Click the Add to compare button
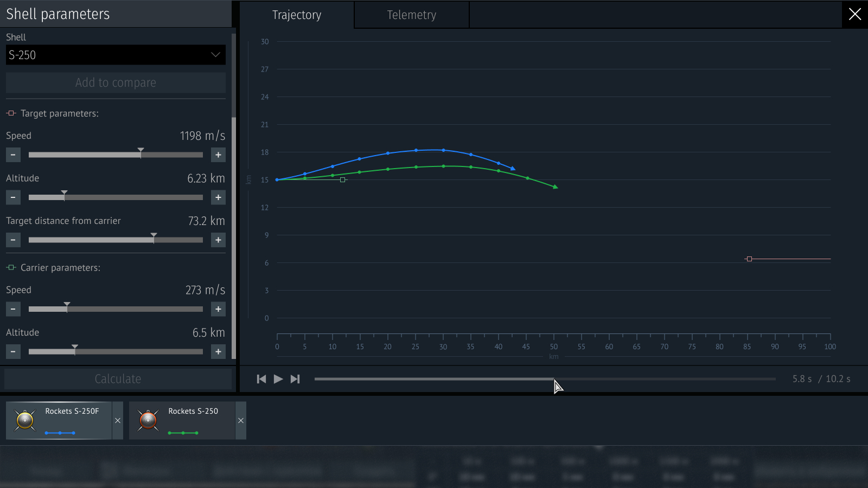The width and height of the screenshot is (868, 488). coord(116,82)
